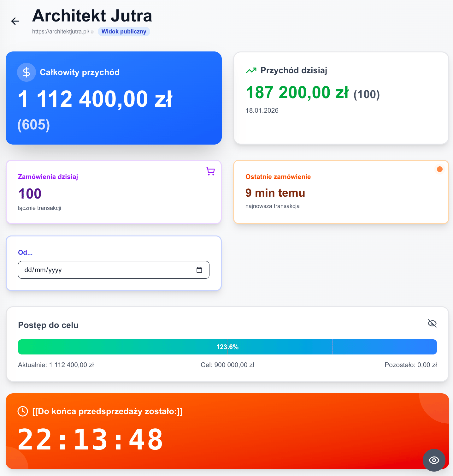Click the Cel: 900 000,00 zł label

click(x=227, y=365)
